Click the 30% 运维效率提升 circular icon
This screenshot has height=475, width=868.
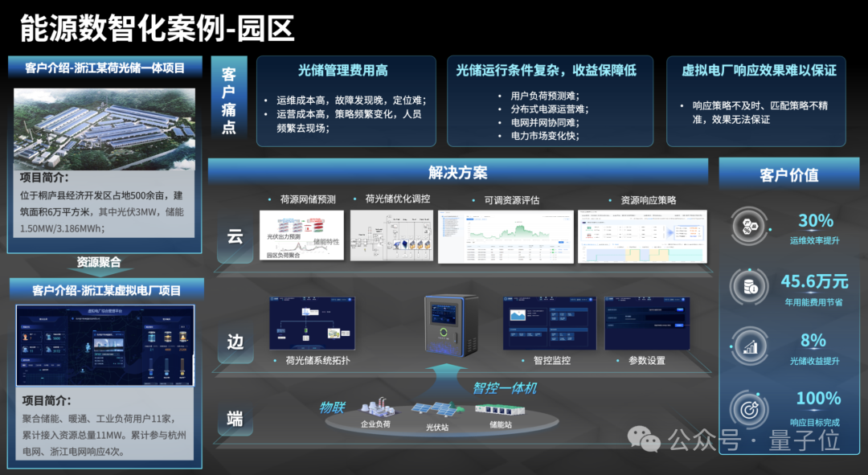749,225
